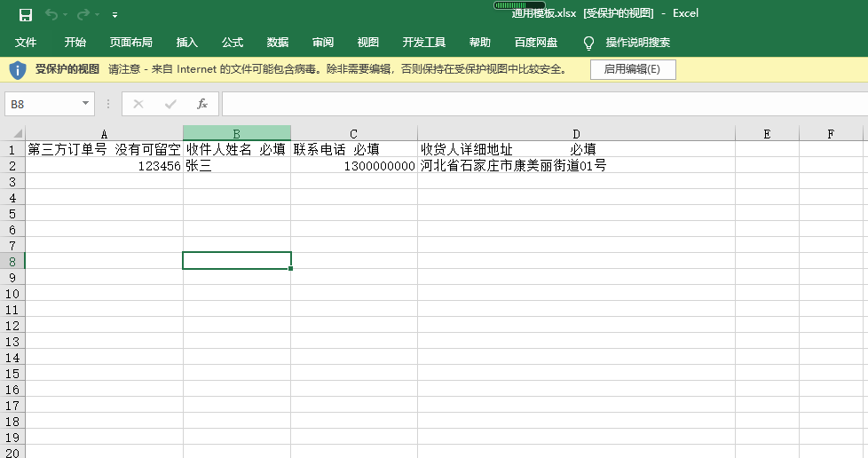Click the Redo arrow icon
The image size is (868, 458).
(83, 14)
